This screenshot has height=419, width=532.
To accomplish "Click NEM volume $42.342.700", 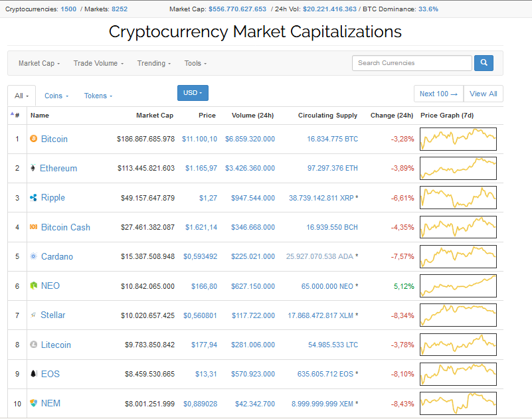I will tap(255, 404).
